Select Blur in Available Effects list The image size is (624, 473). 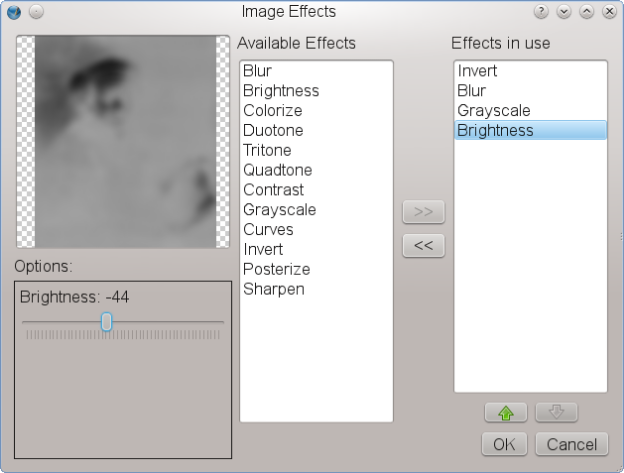[x=257, y=71]
